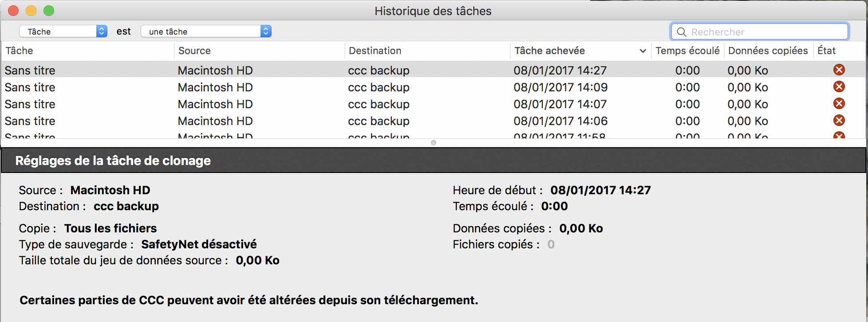The width and height of the screenshot is (868, 322).
Task: Click the Tâche column header
Action: (x=19, y=51)
